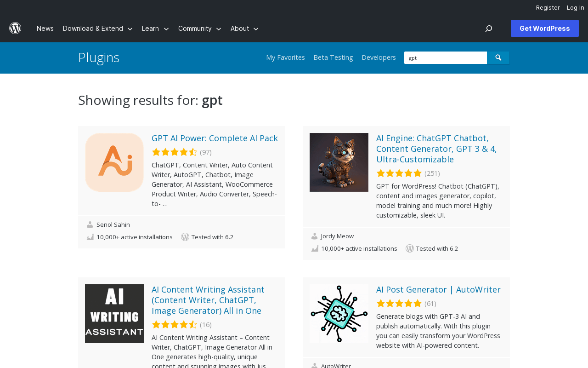Click the (251) review count
Screen dimensions: 588x368
pyautogui.click(x=432, y=173)
